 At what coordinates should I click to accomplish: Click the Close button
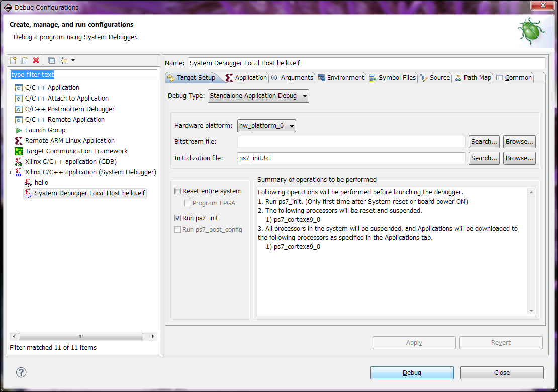502,373
